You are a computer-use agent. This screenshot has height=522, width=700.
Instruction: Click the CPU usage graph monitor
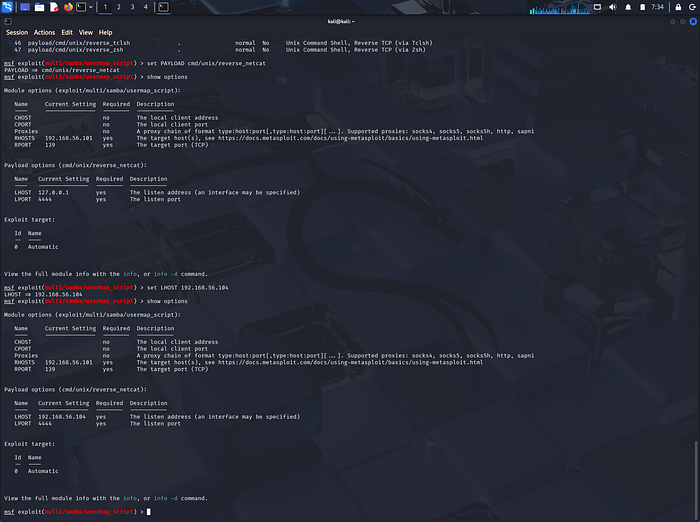[560, 8]
